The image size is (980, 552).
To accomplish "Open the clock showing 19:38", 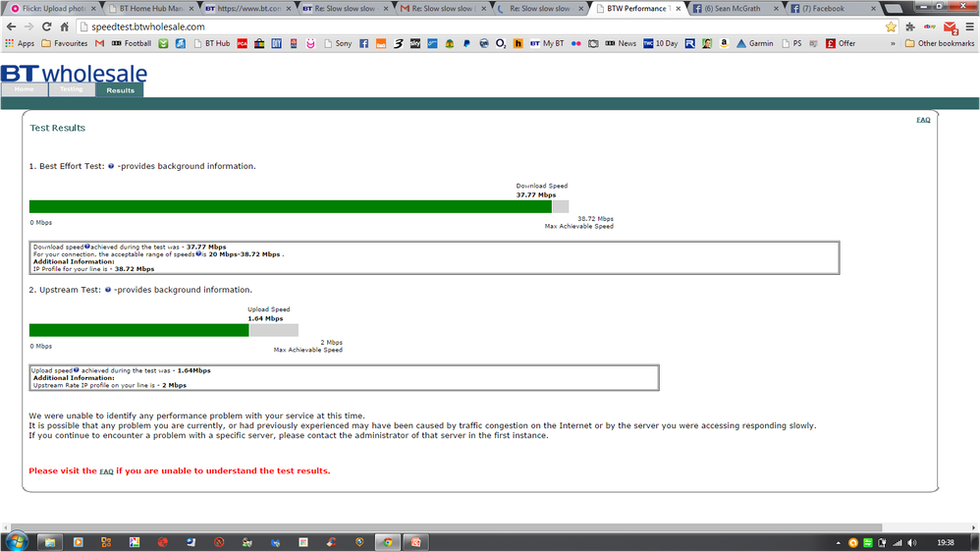I will click(x=946, y=542).
